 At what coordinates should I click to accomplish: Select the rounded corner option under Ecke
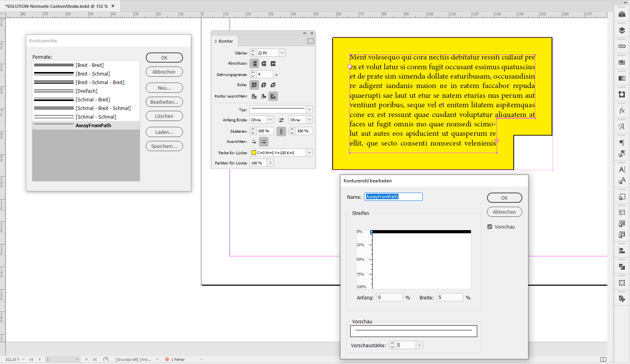(264, 85)
